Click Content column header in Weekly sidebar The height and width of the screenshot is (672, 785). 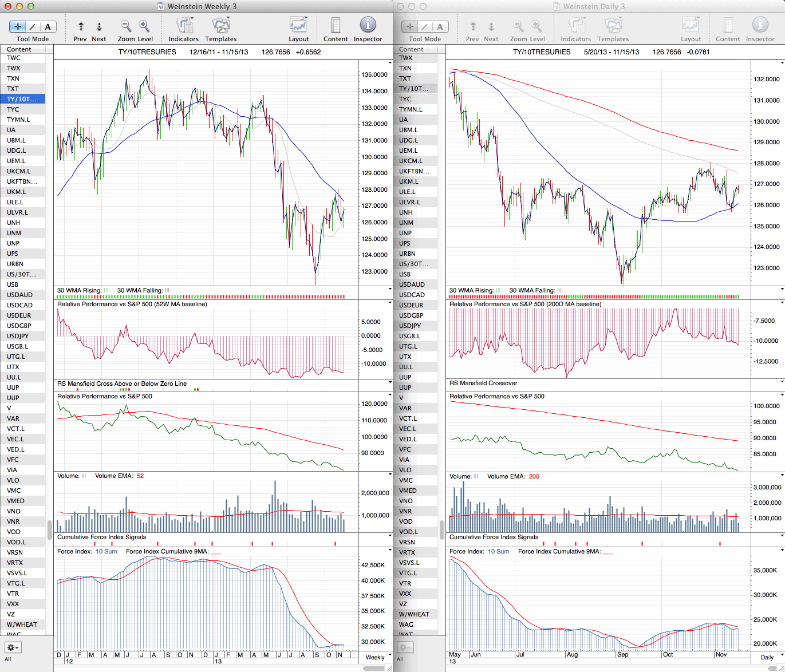click(23, 49)
